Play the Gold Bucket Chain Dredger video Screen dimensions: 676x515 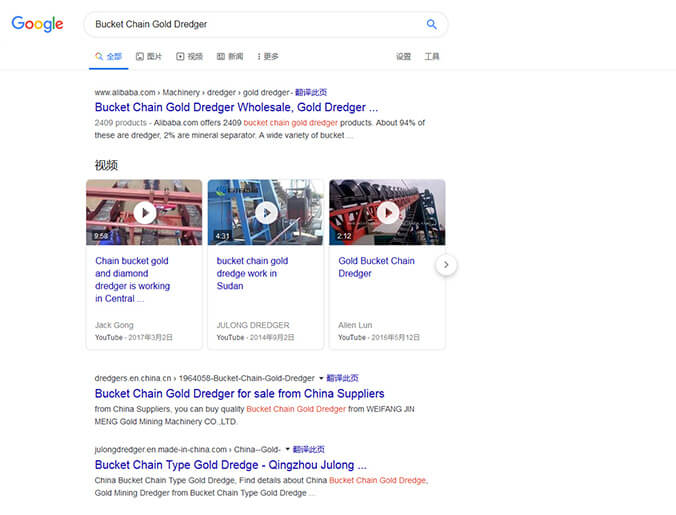pyautogui.click(x=388, y=212)
